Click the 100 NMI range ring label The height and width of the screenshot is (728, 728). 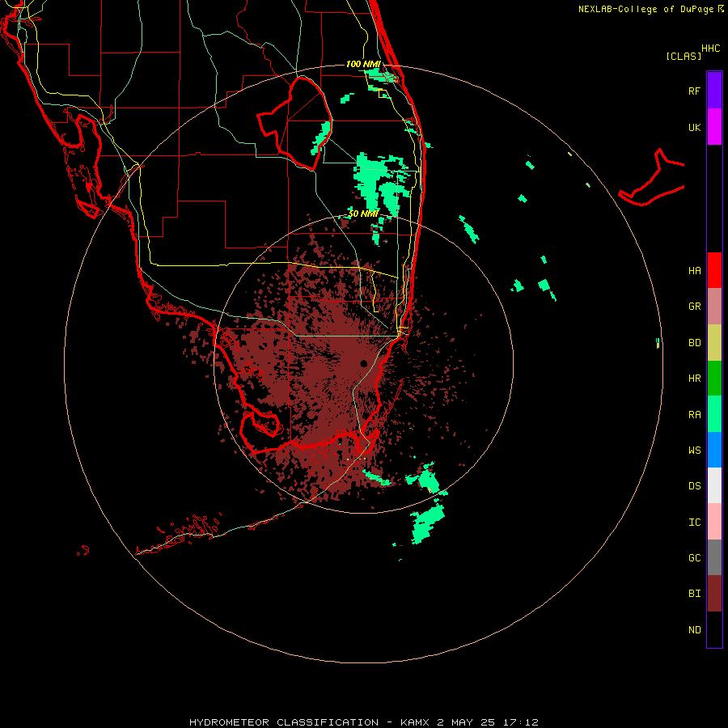pos(363,64)
